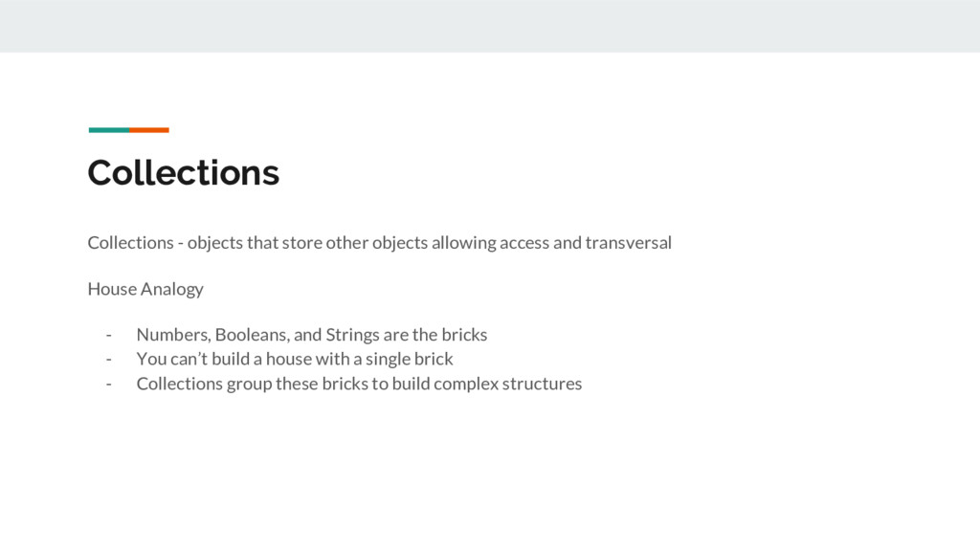980x551 pixels.
Task: Click the word structures in last bullet
Action: (x=542, y=384)
